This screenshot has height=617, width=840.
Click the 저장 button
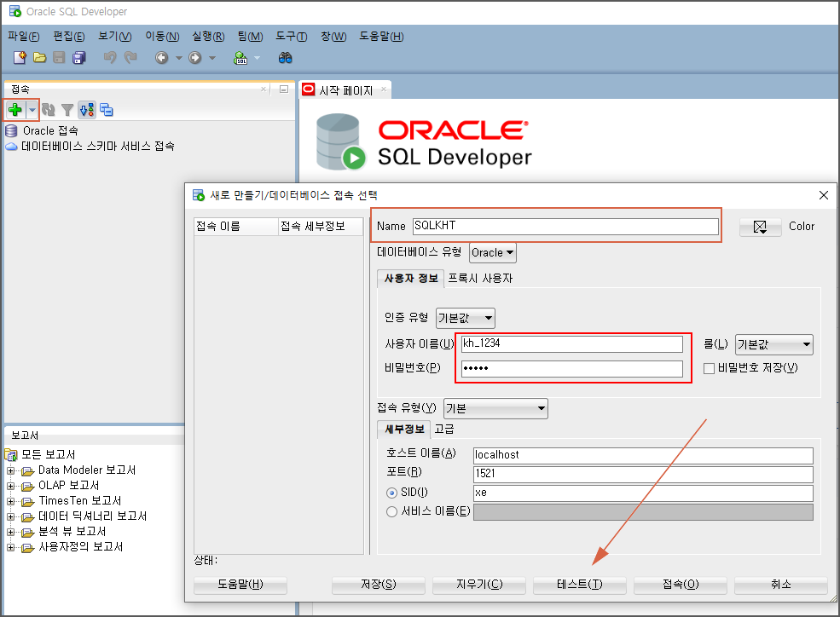[379, 585]
